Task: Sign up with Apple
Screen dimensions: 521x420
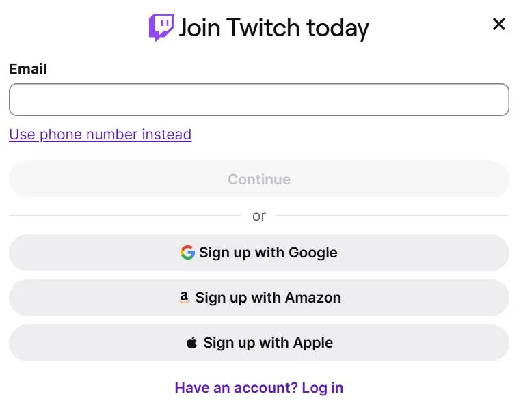Action: 259,343
